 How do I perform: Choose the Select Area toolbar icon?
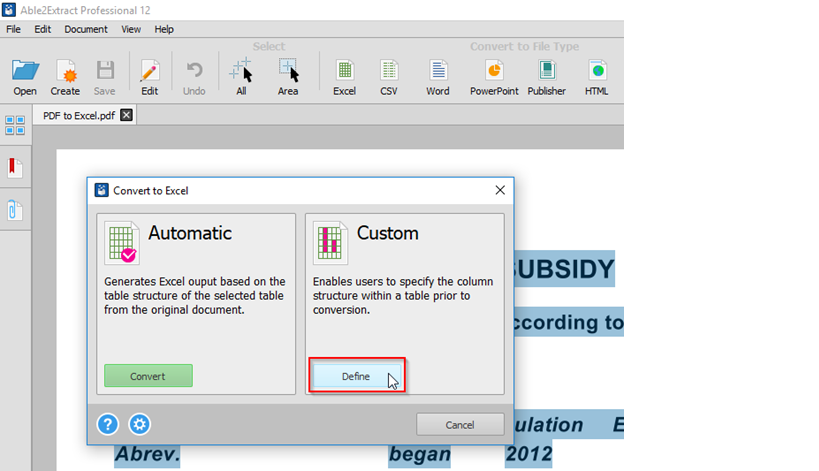click(x=288, y=70)
